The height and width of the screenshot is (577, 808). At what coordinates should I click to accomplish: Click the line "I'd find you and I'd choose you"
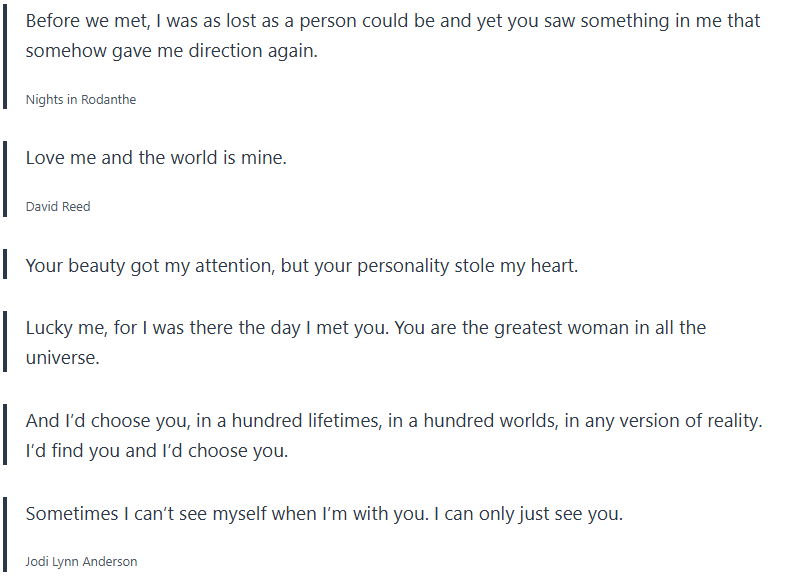tap(157, 451)
